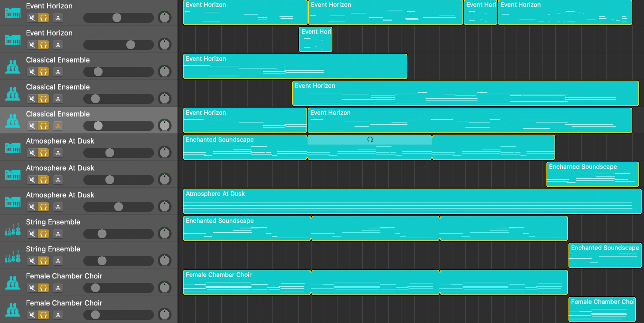Click the pan knob on second Classical Ensemble track

pyautogui.click(x=165, y=98)
